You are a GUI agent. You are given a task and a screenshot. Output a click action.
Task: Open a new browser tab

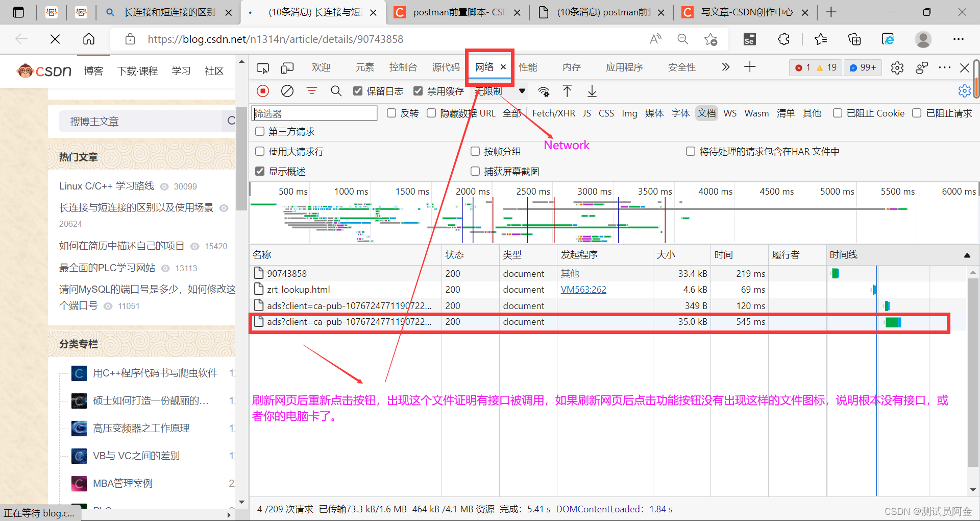pos(831,12)
